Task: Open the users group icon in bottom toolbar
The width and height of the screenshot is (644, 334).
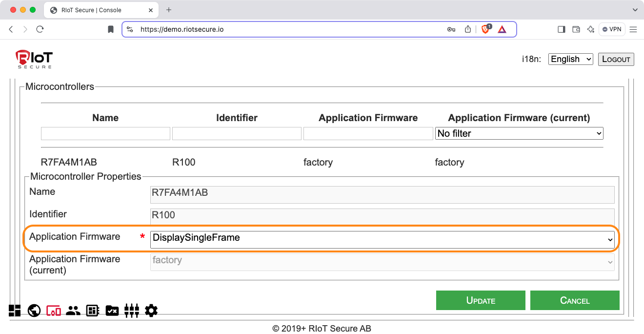Action: [73, 311]
